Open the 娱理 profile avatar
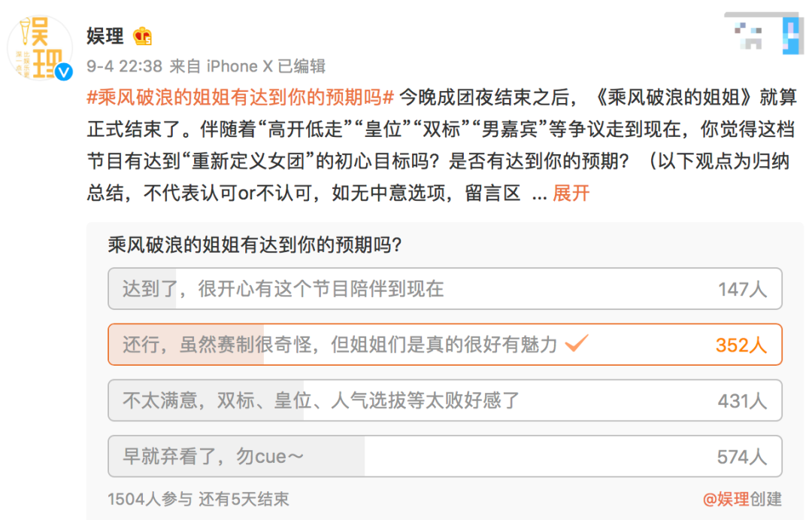 (40, 47)
